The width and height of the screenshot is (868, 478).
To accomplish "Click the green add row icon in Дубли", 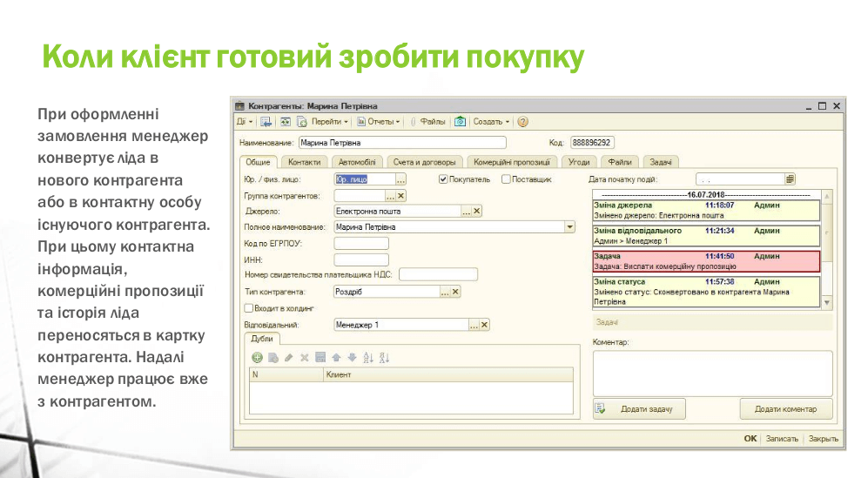I will pos(257,357).
